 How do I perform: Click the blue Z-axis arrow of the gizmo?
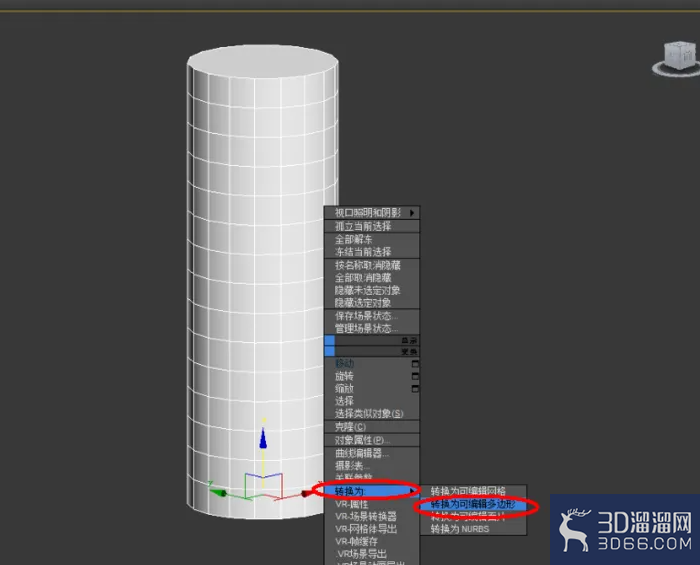tap(263, 438)
